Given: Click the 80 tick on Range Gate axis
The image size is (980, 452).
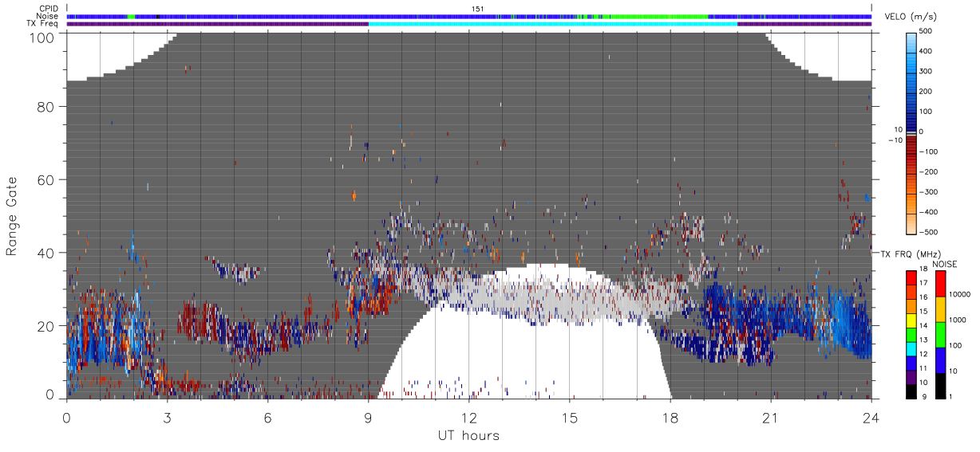Looking at the screenshot, I should [x=45, y=107].
